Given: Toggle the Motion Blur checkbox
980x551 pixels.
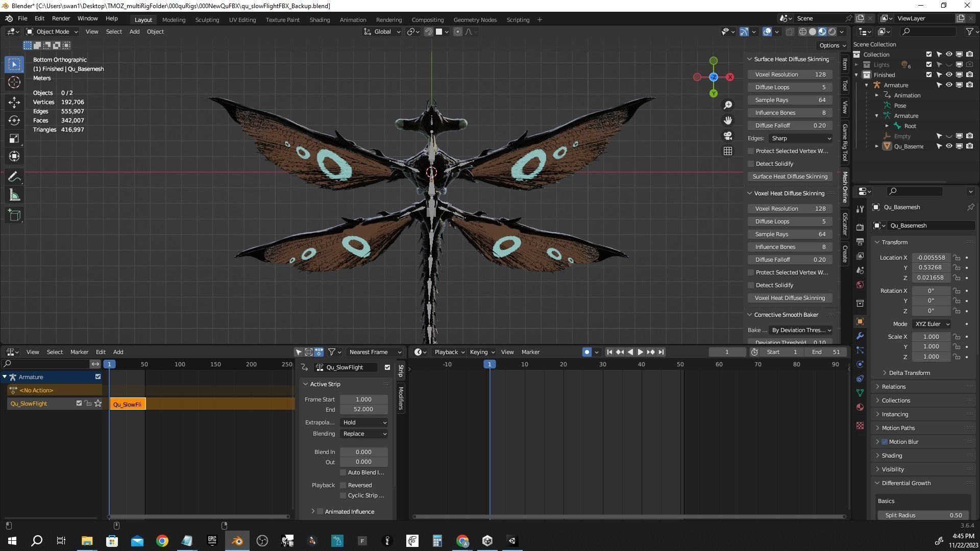Looking at the screenshot, I should [885, 442].
